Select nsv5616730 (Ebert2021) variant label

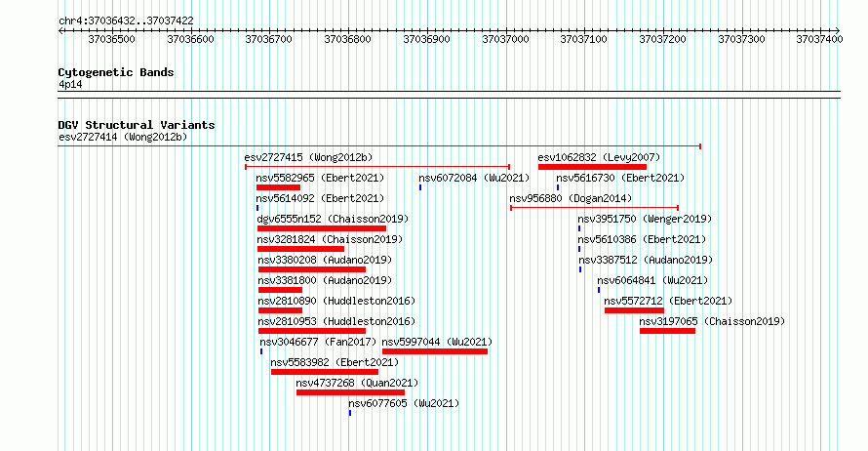click(x=620, y=178)
